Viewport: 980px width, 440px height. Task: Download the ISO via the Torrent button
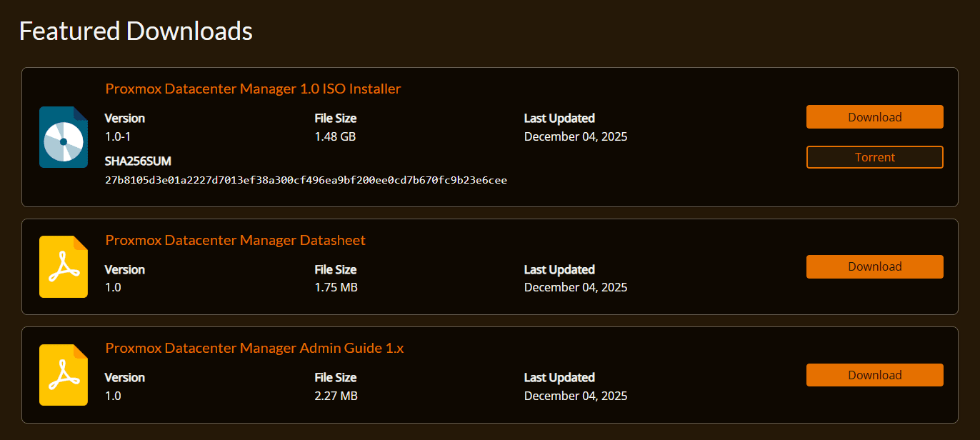(874, 157)
